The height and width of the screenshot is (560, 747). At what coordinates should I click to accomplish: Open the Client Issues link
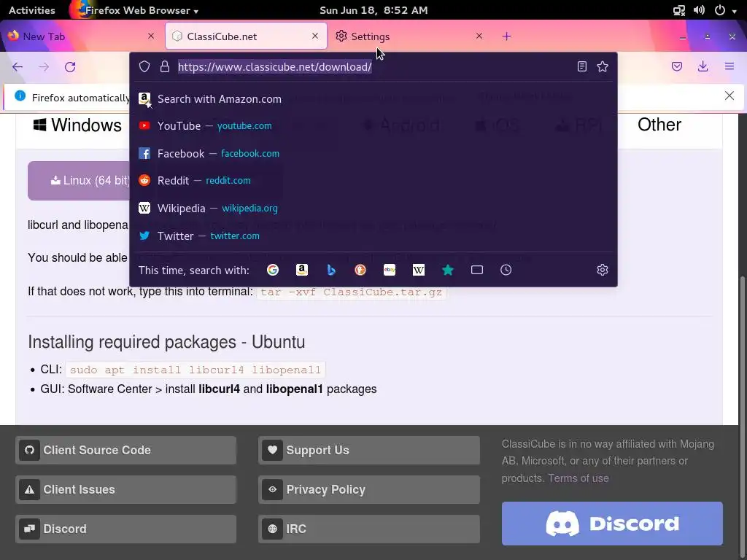(x=125, y=489)
